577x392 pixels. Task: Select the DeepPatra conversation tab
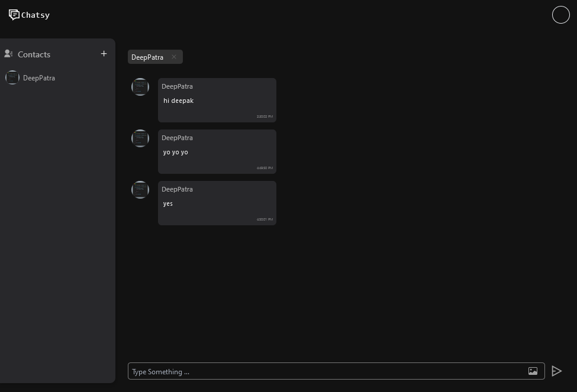pyautogui.click(x=147, y=57)
